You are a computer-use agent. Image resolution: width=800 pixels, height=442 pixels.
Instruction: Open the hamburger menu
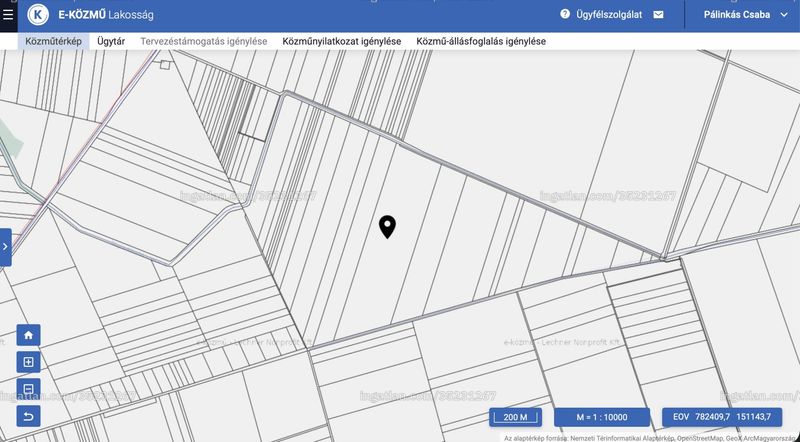[x=8, y=15]
